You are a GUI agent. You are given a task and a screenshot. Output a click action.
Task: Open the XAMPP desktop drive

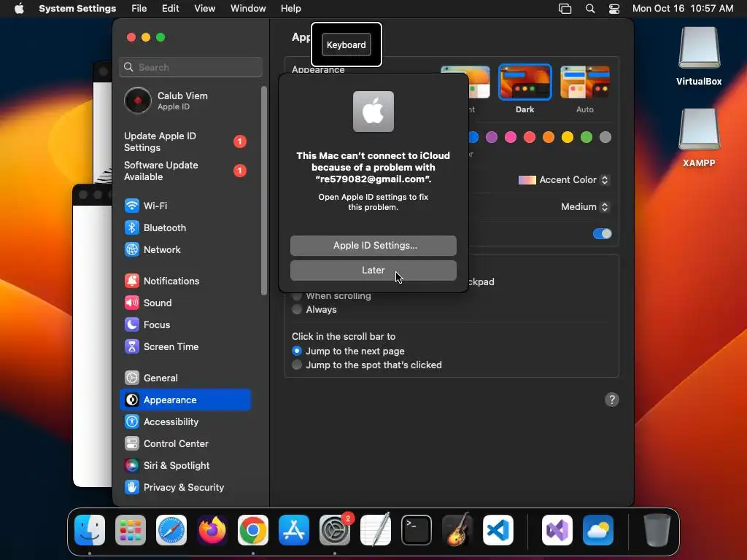pyautogui.click(x=699, y=138)
